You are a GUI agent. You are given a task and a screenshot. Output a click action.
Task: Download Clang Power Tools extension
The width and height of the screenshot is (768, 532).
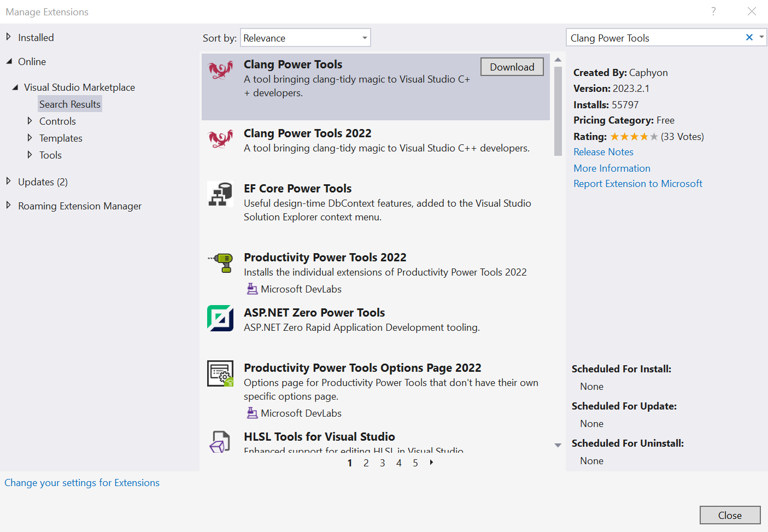pos(512,67)
